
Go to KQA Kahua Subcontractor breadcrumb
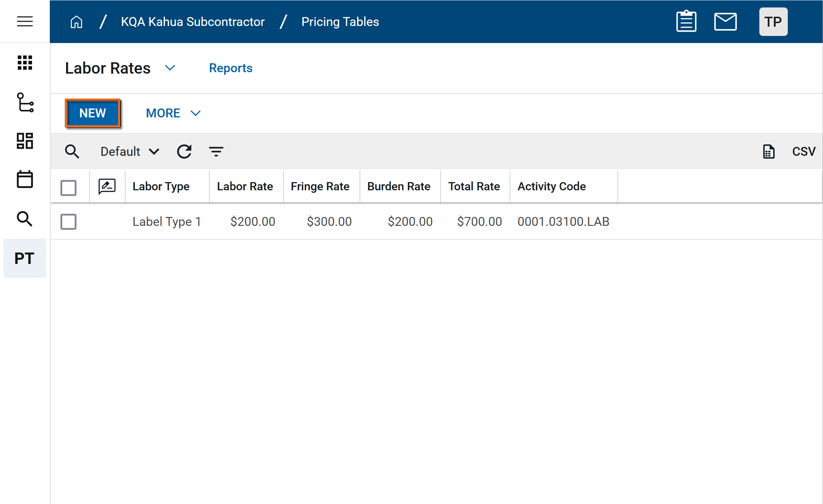click(x=193, y=22)
